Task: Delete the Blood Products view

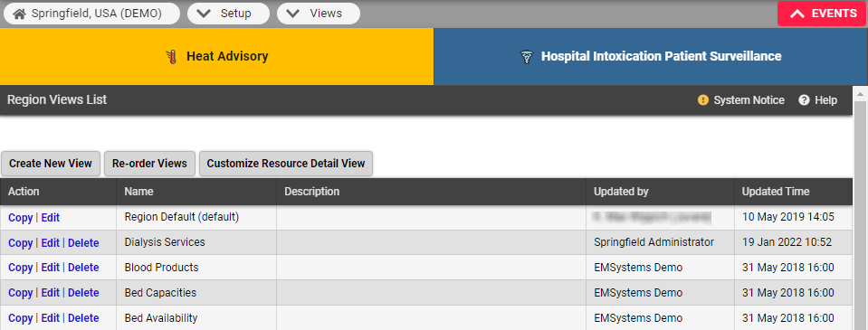Action: coord(83,268)
